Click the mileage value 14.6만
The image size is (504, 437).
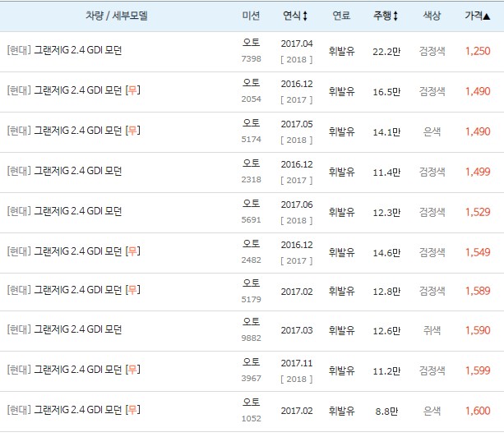click(x=386, y=253)
